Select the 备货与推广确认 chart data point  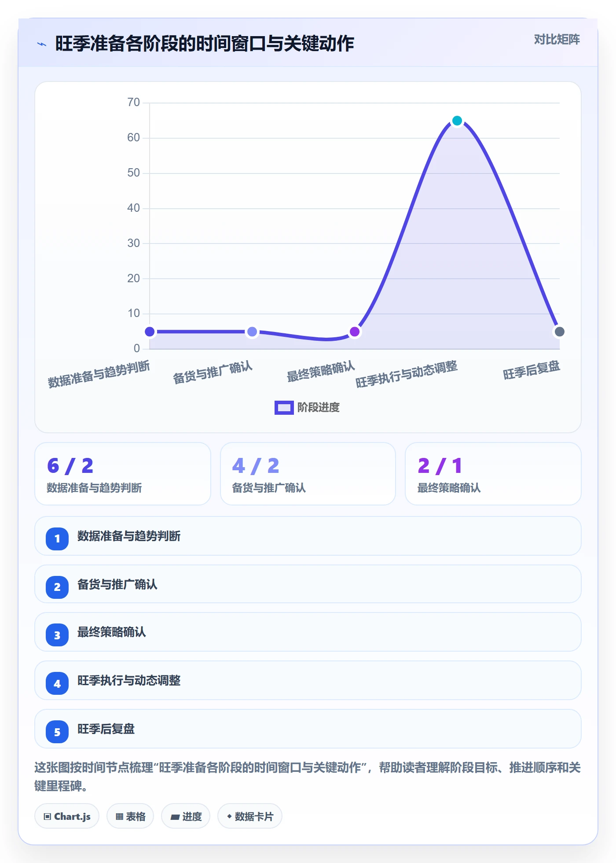(252, 332)
